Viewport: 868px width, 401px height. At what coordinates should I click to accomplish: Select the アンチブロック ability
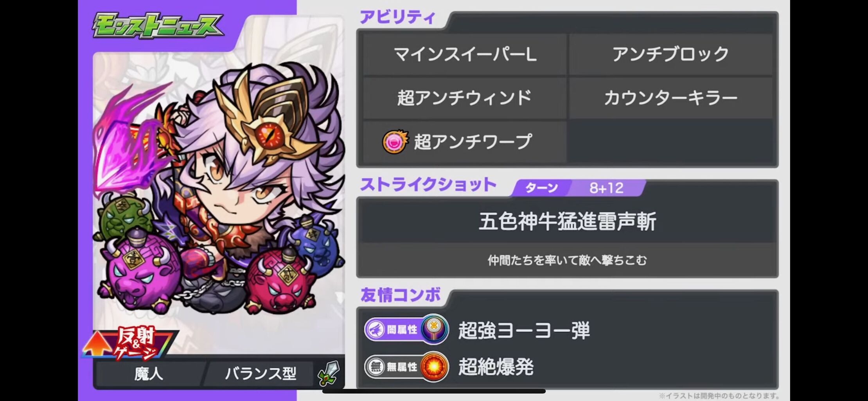[670, 54]
